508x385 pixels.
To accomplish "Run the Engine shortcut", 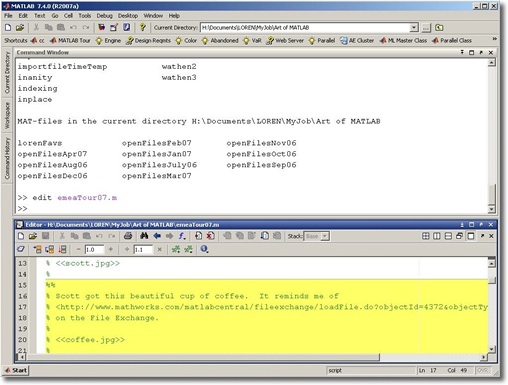I will tap(108, 41).
